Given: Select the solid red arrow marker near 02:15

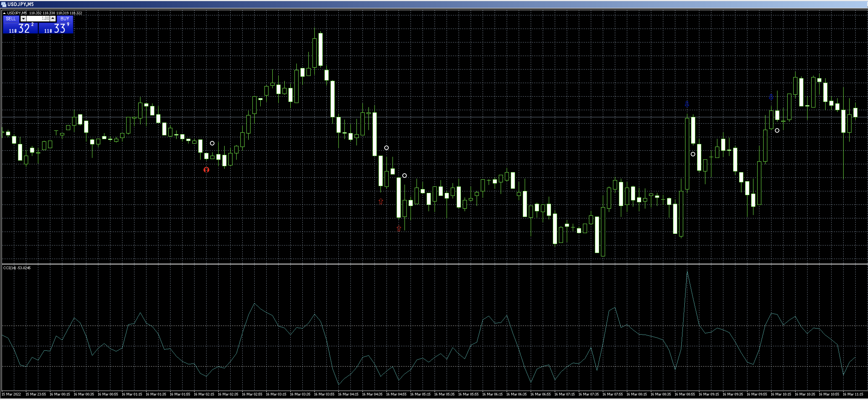Looking at the screenshot, I should tap(206, 170).
